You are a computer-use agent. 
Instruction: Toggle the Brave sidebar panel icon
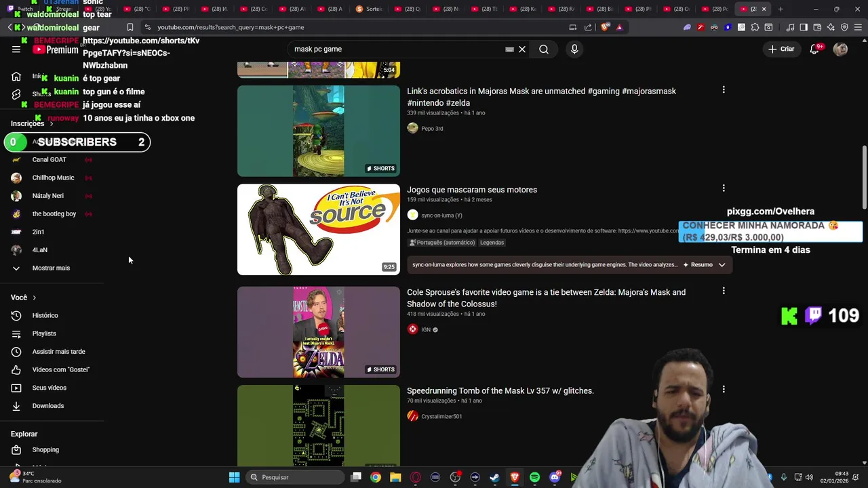[x=804, y=27]
